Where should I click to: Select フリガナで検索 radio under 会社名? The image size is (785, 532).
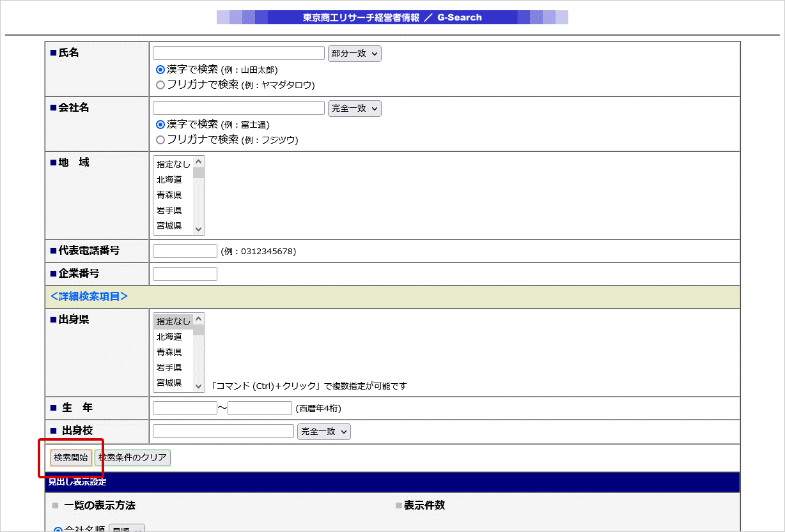tap(160, 139)
